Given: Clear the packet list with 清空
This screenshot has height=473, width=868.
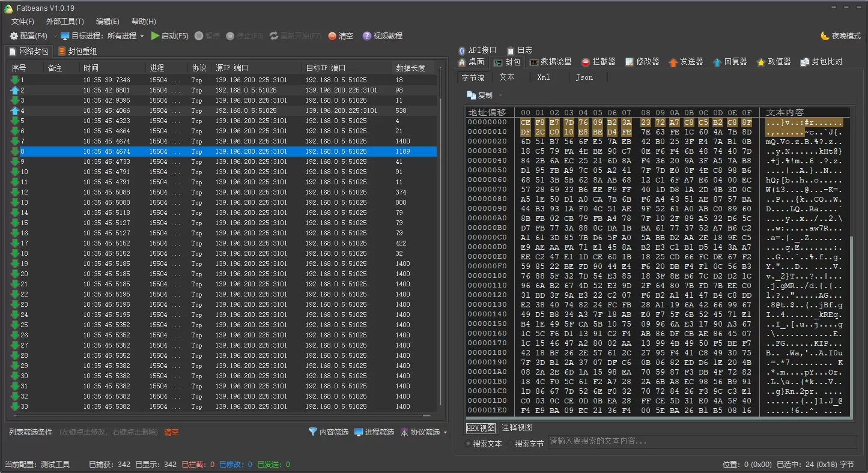Looking at the screenshot, I should point(341,36).
